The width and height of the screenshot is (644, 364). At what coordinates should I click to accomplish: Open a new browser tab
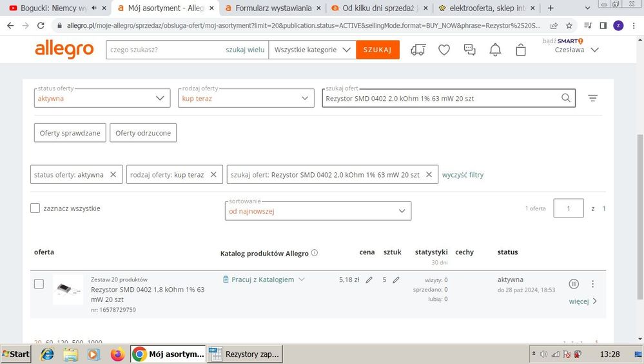pos(551,8)
